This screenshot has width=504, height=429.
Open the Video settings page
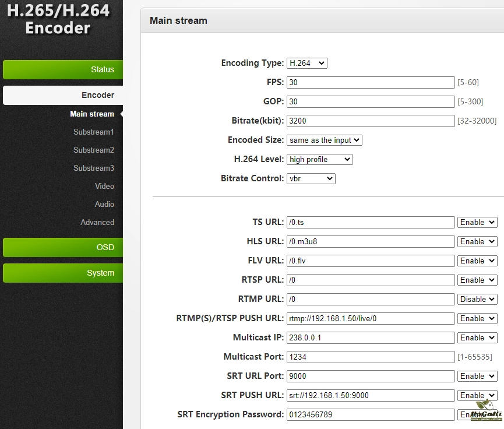click(x=104, y=186)
